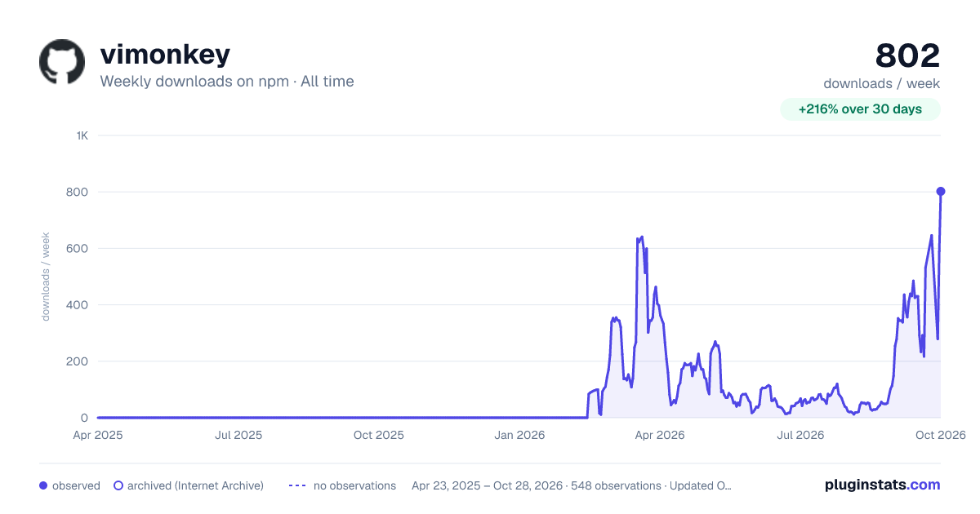Image resolution: width=980 pixels, height=514 pixels.
Task: Click the Oct 2025 x-axis label
Action: click(x=379, y=436)
